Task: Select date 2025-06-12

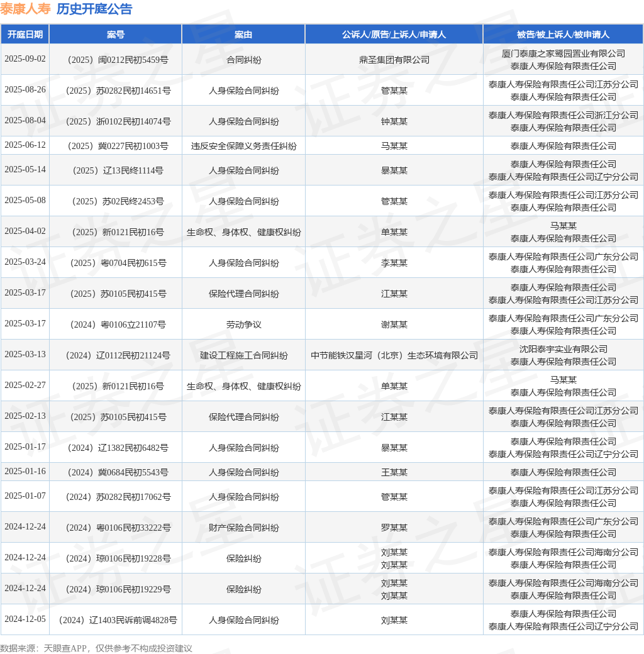Action: tap(25, 145)
